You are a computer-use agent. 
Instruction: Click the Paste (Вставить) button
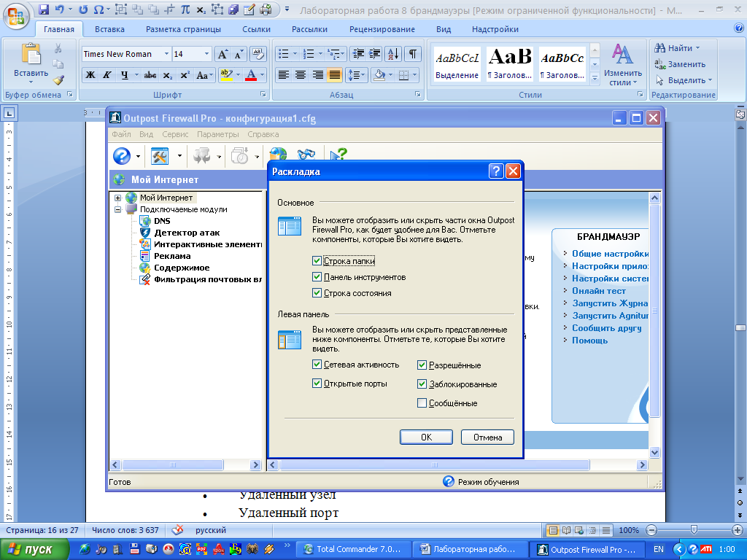pos(31,63)
